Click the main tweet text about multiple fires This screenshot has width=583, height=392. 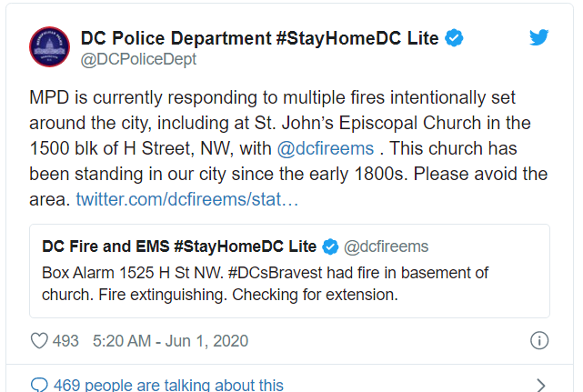288,148
